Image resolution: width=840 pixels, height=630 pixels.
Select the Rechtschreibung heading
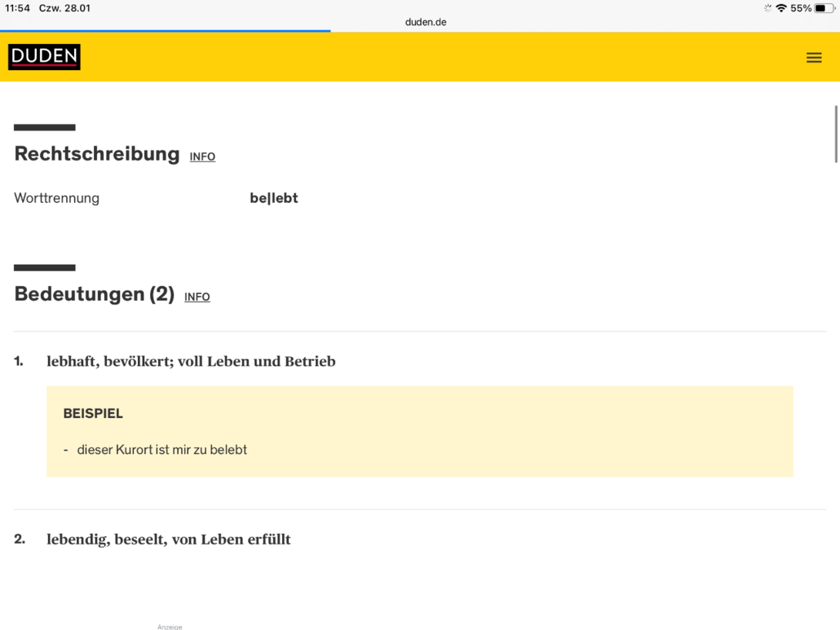coord(97,154)
